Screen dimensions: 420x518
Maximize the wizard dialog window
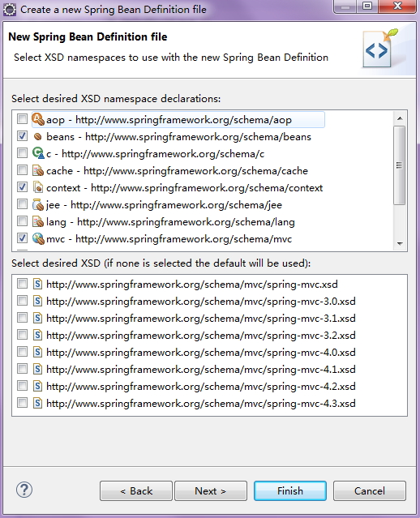367,6
